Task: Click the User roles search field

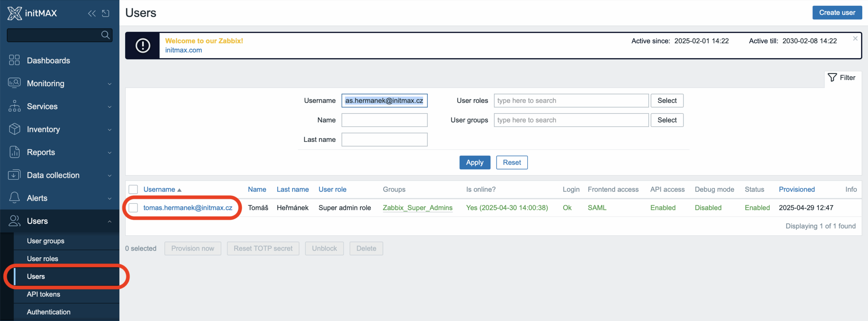Action: point(571,101)
